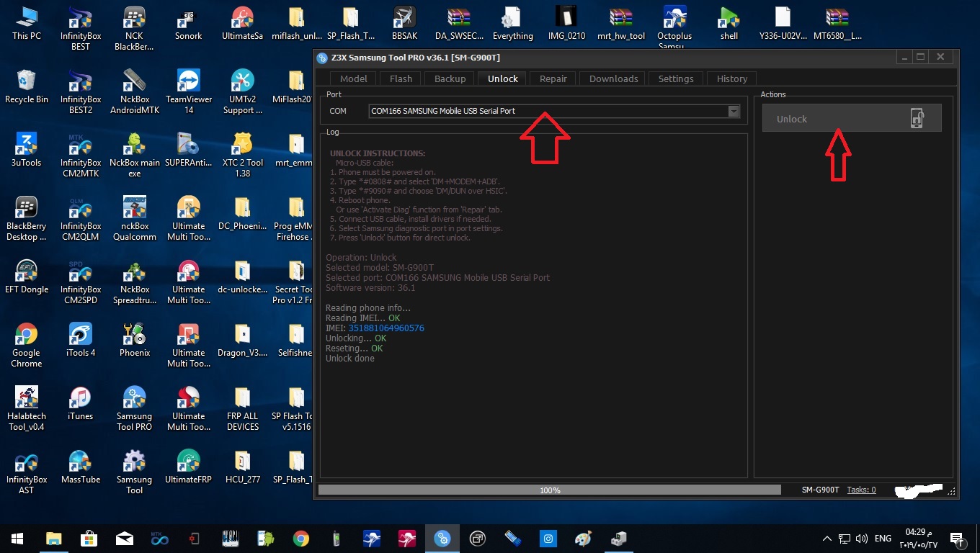This screenshot has width=980, height=553.
Task: Open the Mail app from the taskbar
Action: pyautogui.click(x=124, y=538)
